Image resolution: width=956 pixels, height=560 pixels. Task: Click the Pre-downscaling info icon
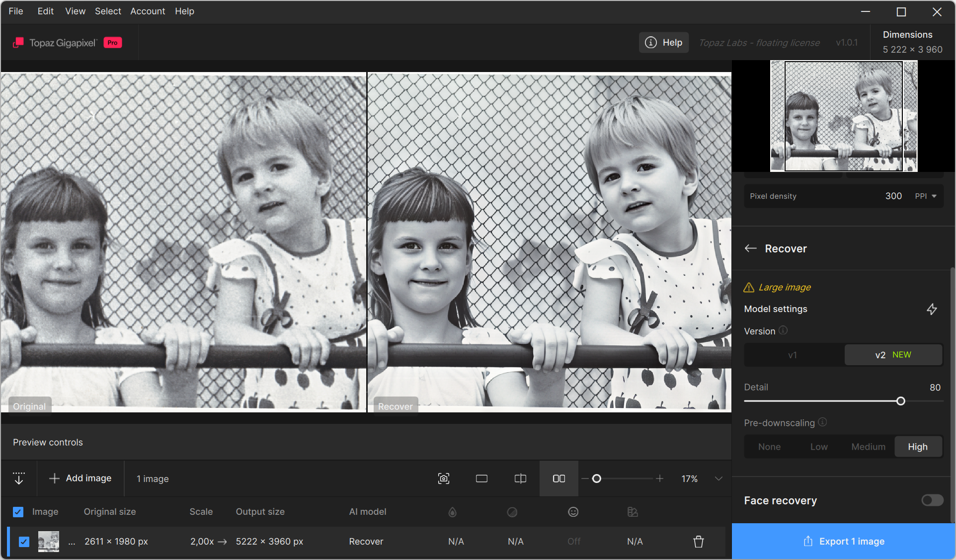point(822,422)
